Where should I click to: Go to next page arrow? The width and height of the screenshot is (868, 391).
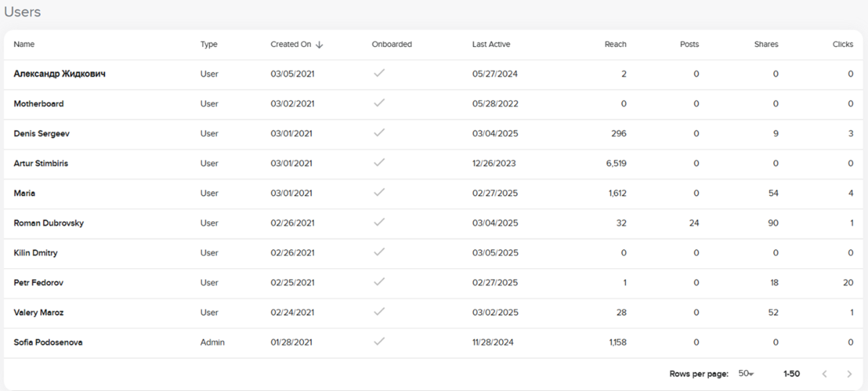tap(849, 374)
